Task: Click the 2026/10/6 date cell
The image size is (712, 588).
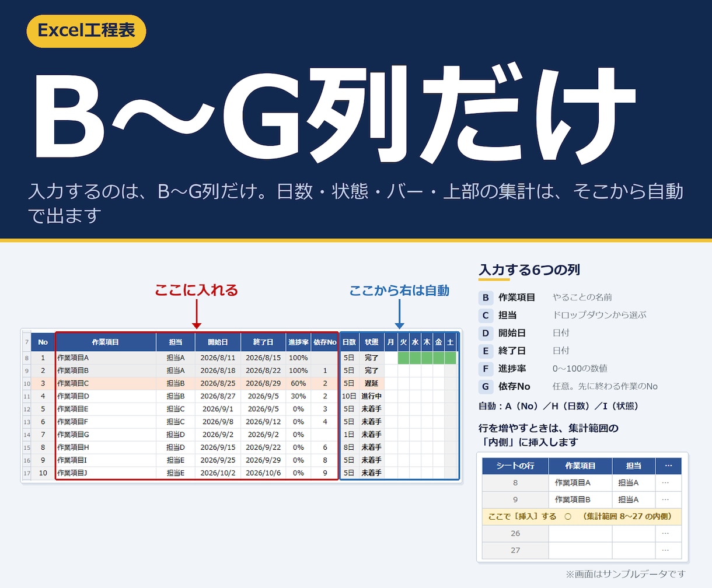Action: pyautogui.click(x=263, y=473)
